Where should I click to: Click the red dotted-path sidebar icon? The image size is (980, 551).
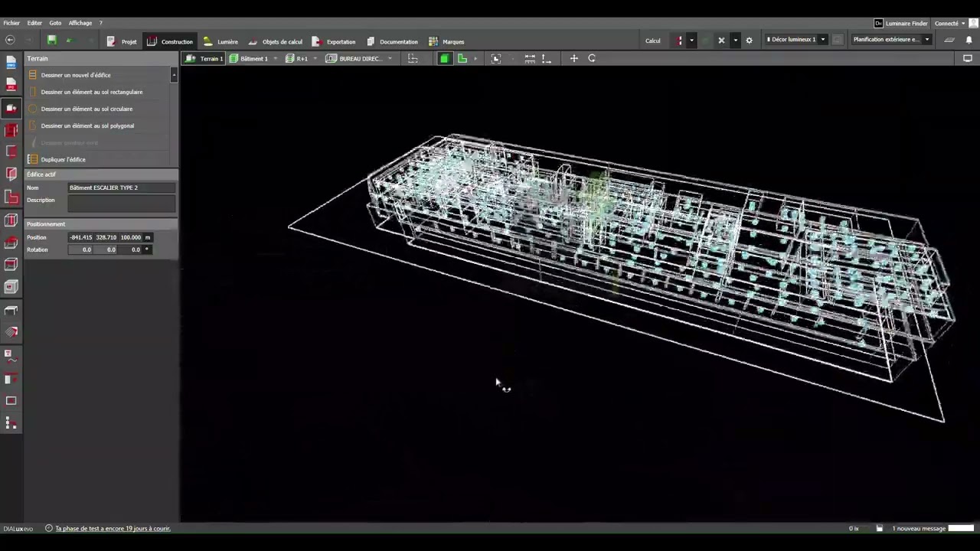coord(11,423)
